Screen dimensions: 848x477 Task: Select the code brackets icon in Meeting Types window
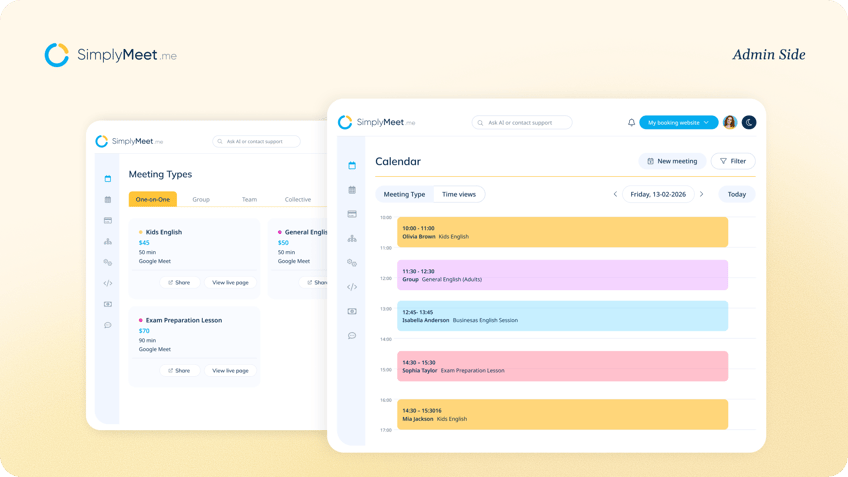click(108, 283)
